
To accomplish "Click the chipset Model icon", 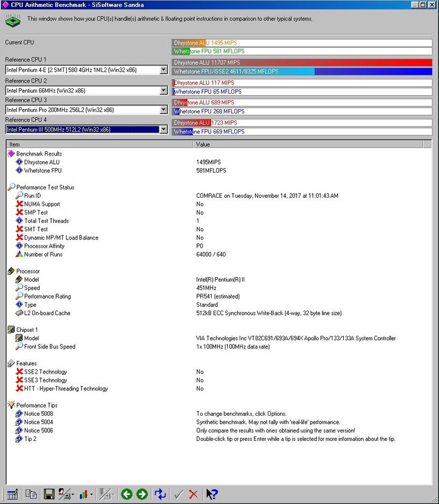I will (20, 338).
